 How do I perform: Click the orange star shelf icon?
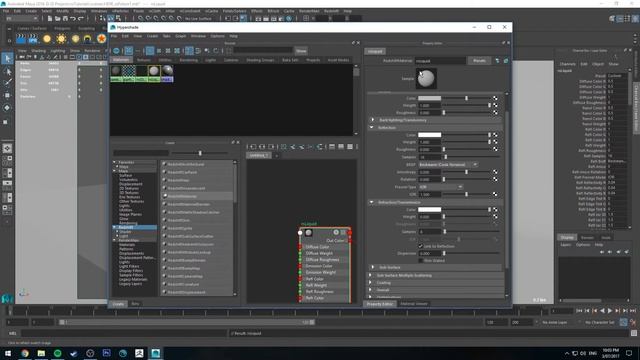101,39
